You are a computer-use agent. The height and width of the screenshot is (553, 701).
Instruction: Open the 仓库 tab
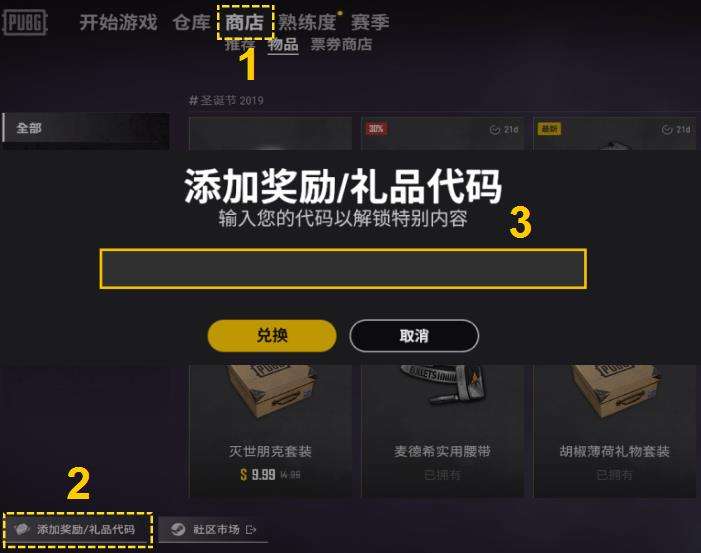[x=191, y=22]
